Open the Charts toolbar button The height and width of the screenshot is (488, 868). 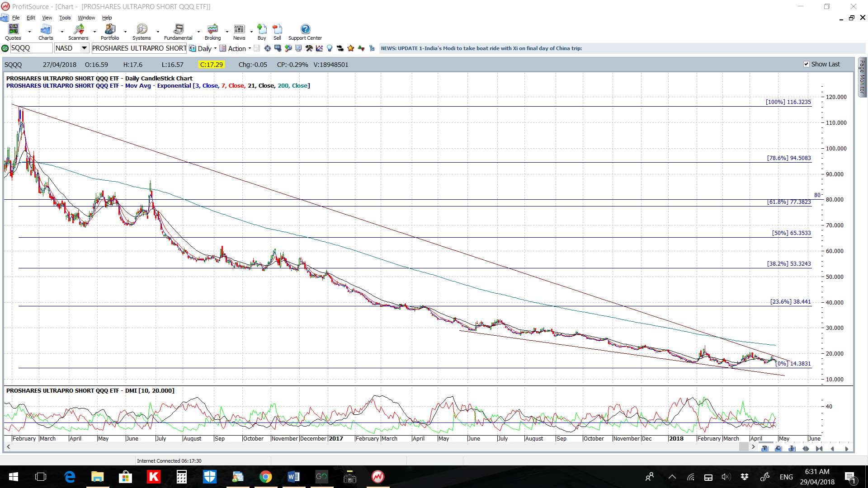click(46, 32)
